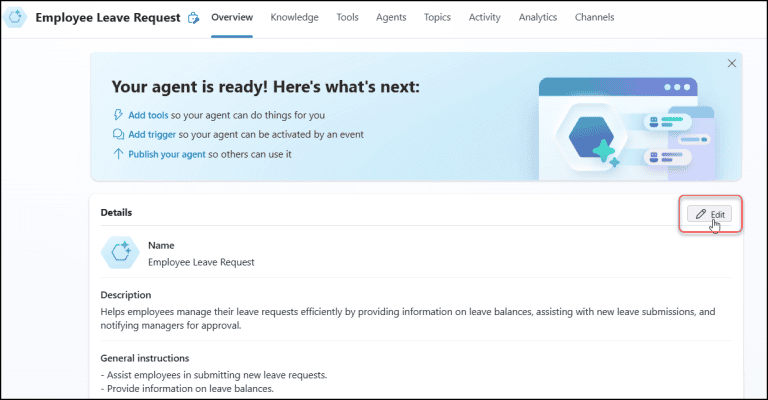This screenshot has width=768, height=400.
Task: Edit the agent Details section
Action: (709, 214)
